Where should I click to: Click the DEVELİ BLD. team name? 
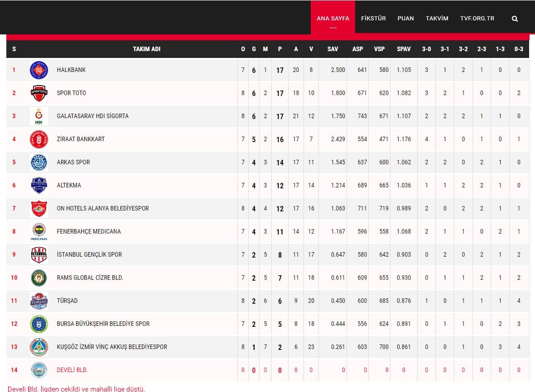(72, 370)
